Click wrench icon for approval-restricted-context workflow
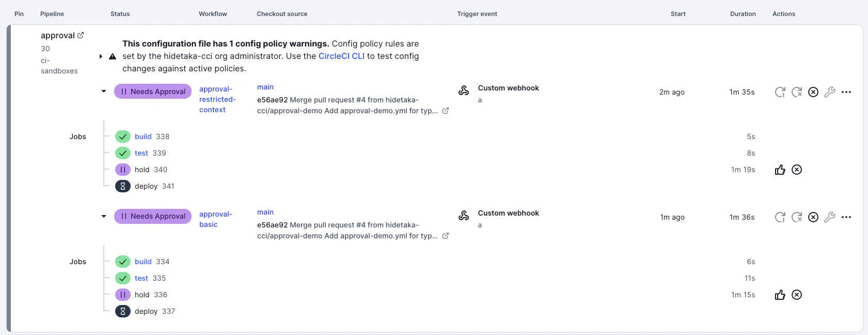The height and width of the screenshot is (335, 868). [830, 92]
